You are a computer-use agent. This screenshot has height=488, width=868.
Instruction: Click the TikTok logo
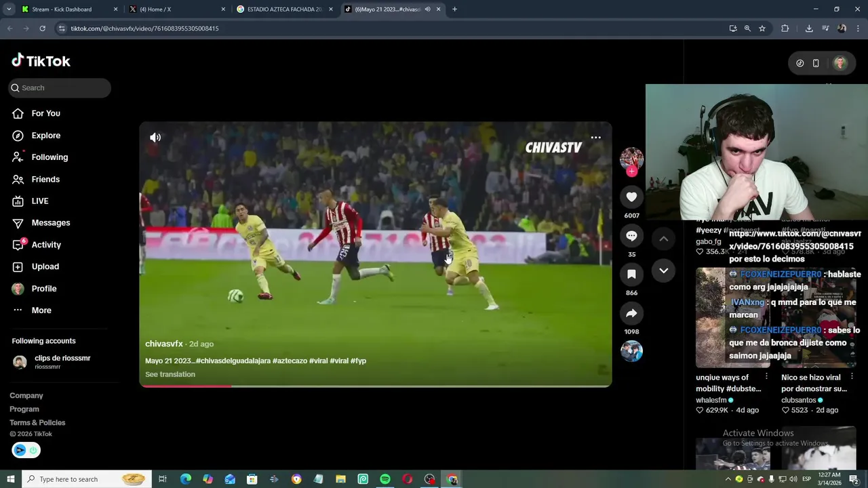(41, 61)
